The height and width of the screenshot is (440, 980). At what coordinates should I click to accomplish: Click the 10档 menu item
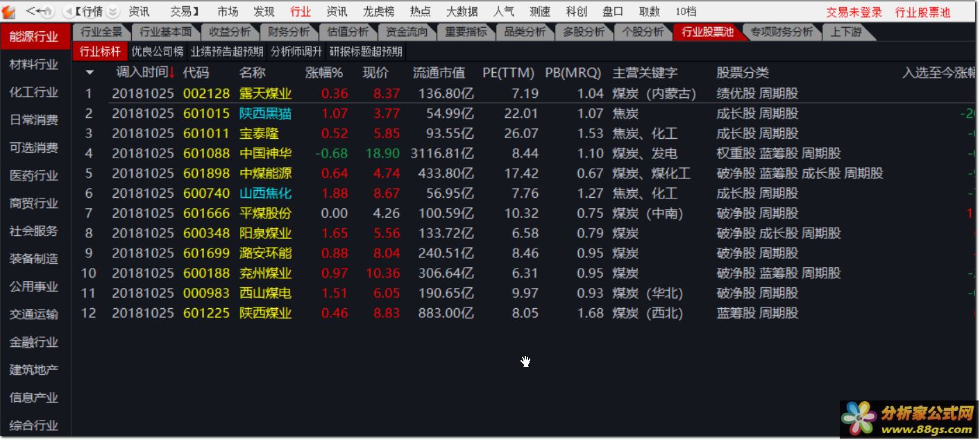(686, 12)
